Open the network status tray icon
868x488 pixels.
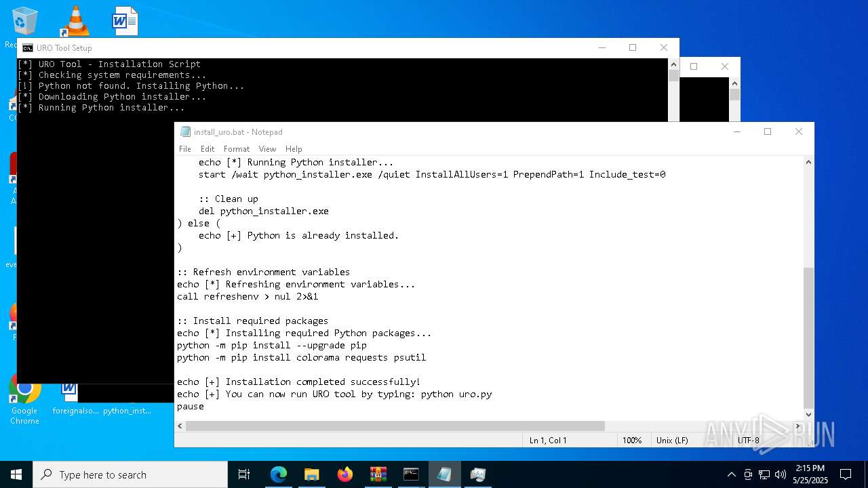[764, 474]
